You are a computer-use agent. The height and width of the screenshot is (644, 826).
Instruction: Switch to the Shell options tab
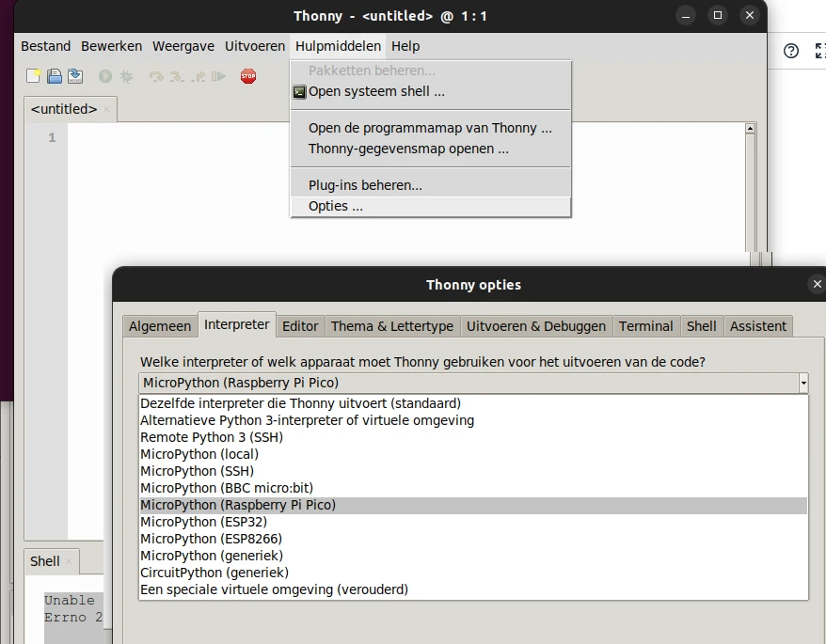[x=702, y=326]
